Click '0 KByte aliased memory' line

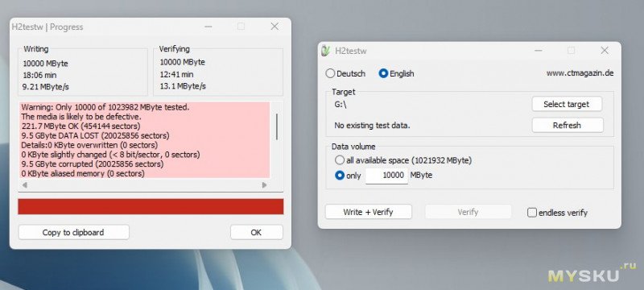pos(83,174)
